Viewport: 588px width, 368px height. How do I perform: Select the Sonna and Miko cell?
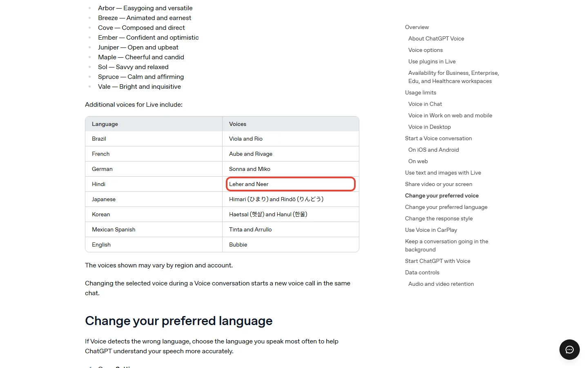[x=291, y=169]
